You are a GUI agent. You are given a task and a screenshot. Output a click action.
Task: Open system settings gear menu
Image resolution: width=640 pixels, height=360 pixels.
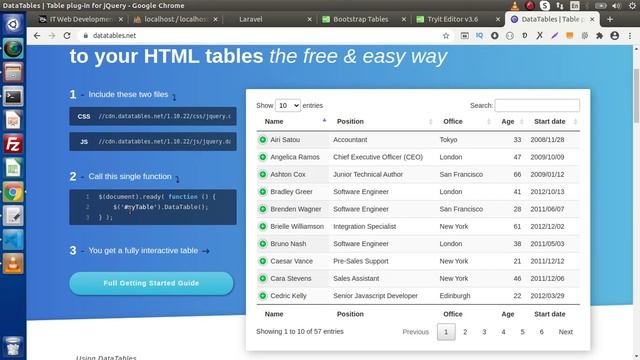[x=632, y=6]
